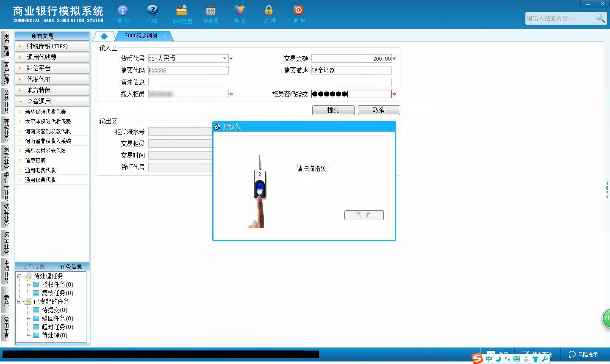Screen dimensions: 610x364
Task: Click the 交易金额 amount field
Action: [x=352, y=58]
